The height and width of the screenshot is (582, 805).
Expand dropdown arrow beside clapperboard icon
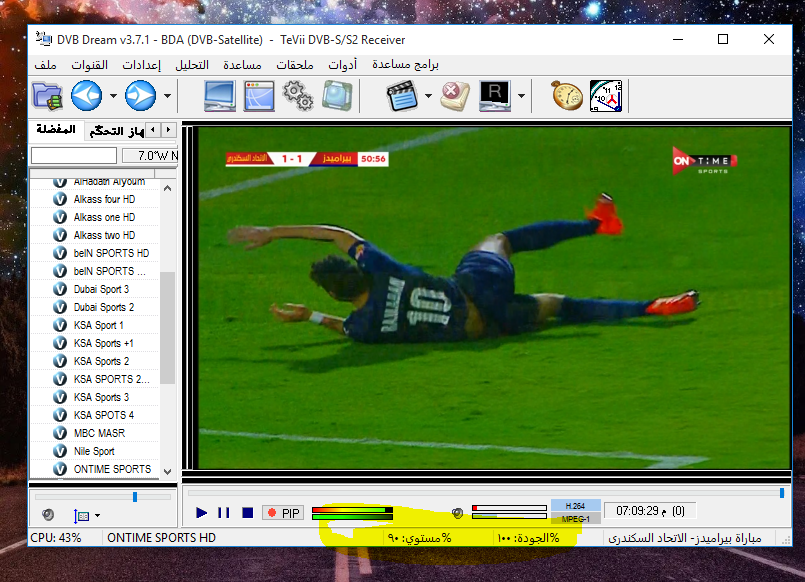pyautogui.click(x=428, y=97)
